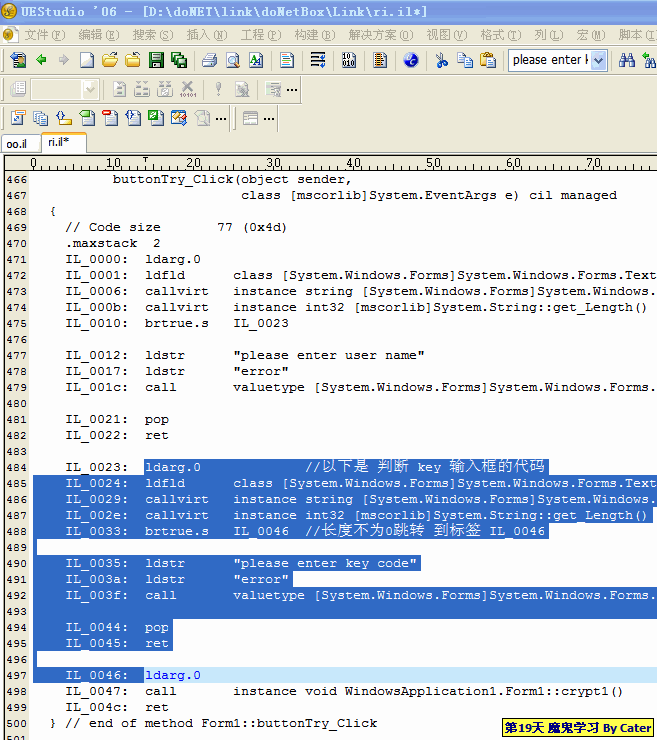Click the green Back arrow icon
Image resolution: width=657 pixels, height=740 pixels.
point(42,60)
